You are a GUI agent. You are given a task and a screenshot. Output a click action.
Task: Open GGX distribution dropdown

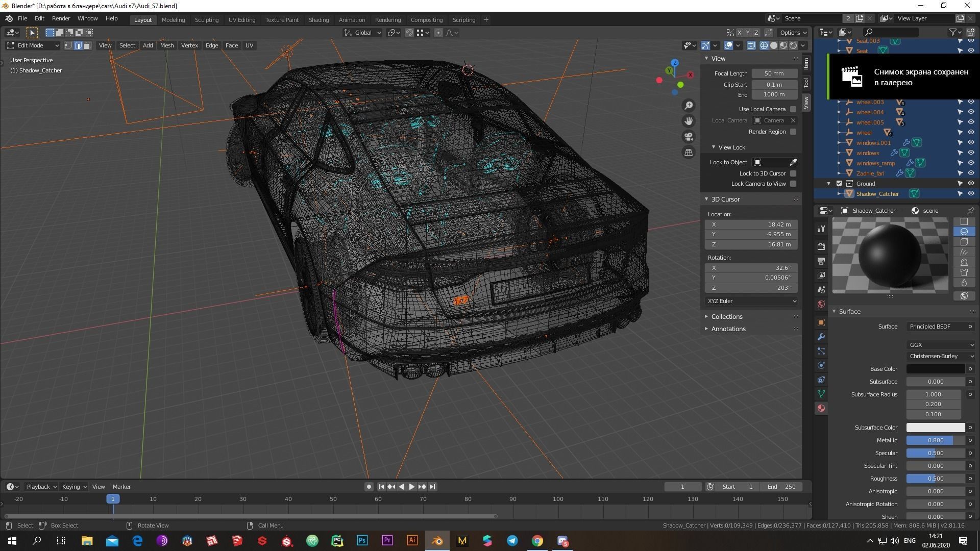click(x=941, y=345)
